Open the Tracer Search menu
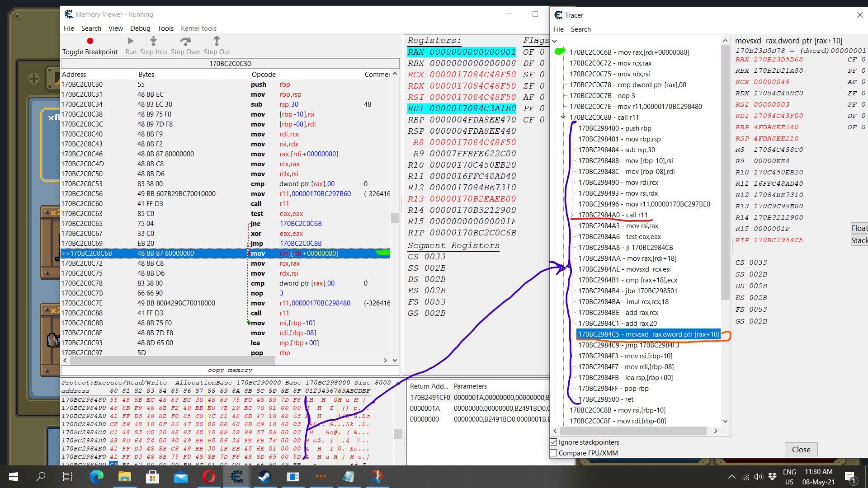 (x=580, y=29)
